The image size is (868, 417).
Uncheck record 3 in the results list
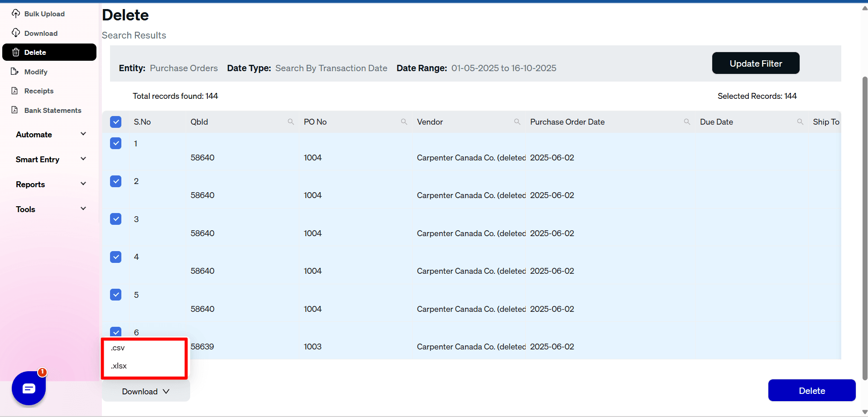(x=115, y=219)
